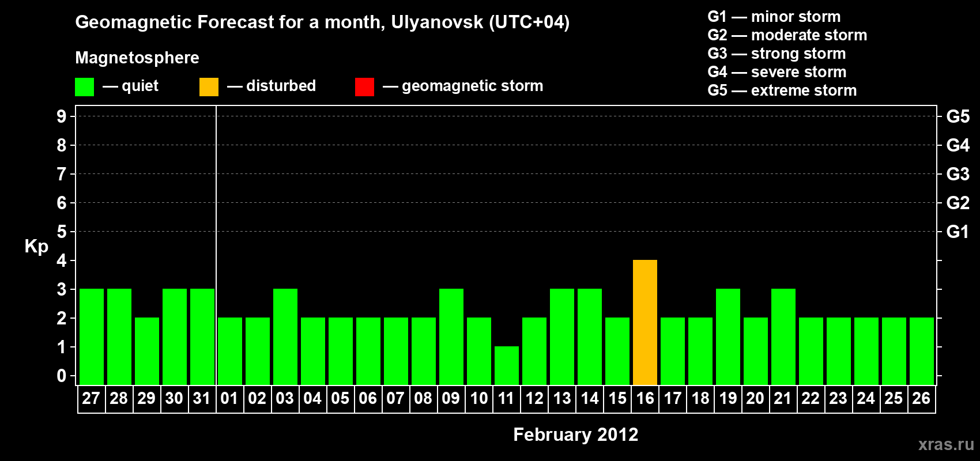Click the green bar above day 27
Viewport: 980px width, 461px height.
(x=91, y=337)
